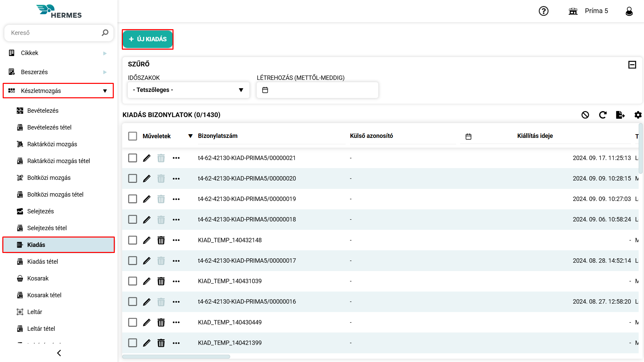The width and height of the screenshot is (644, 362).
Task: Click the export documents icon
Action: click(620, 115)
